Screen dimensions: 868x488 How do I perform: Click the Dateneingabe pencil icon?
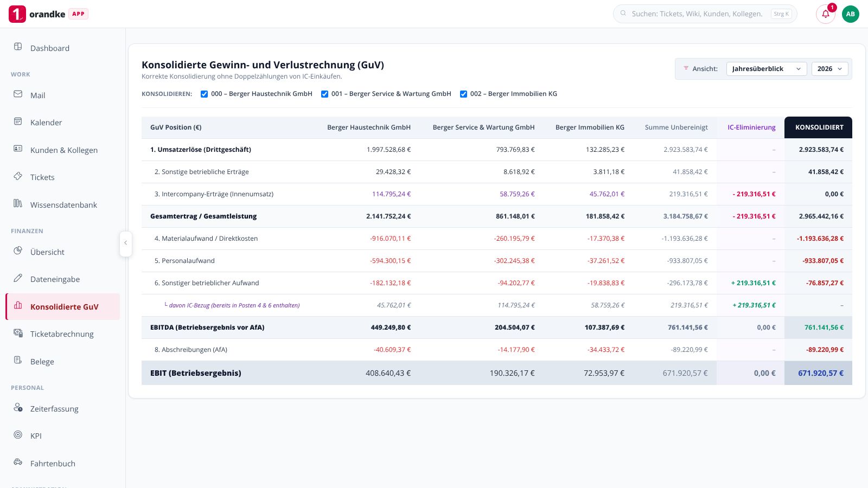pyautogui.click(x=18, y=278)
